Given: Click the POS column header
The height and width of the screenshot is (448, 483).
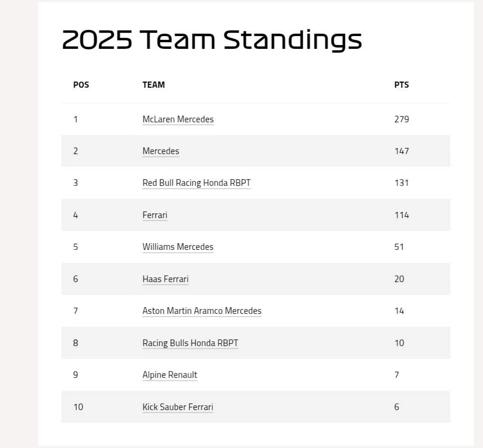Looking at the screenshot, I should point(81,85).
